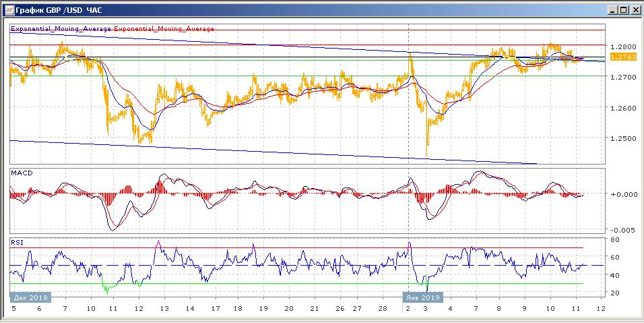Click the Дек 2018 month marker
644x323 pixels.
point(30,297)
